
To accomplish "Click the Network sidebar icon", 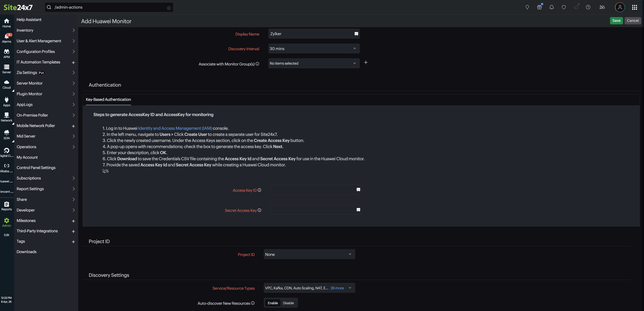I will (x=6, y=116).
